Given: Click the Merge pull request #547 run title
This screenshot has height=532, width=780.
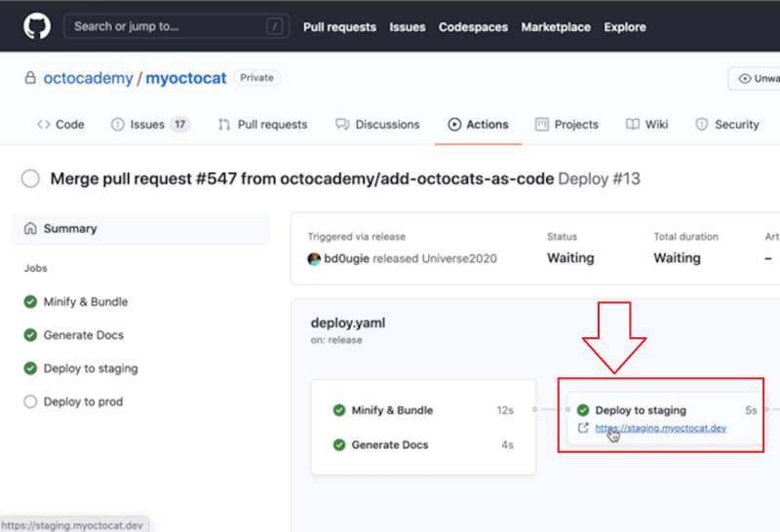Looking at the screenshot, I should [x=302, y=179].
